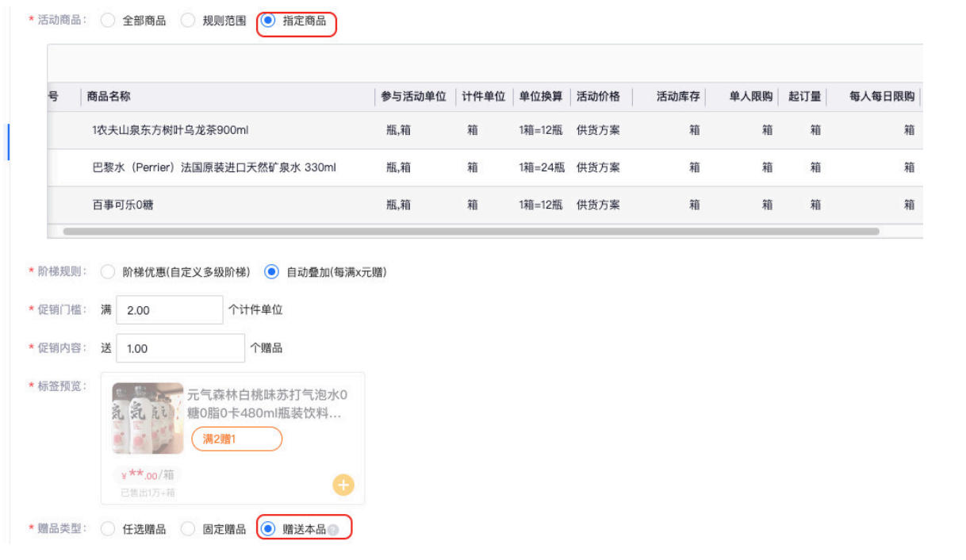Click the 满2赠1 promotion tag
Screen dimensions: 966x560
pyautogui.click(x=236, y=439)
